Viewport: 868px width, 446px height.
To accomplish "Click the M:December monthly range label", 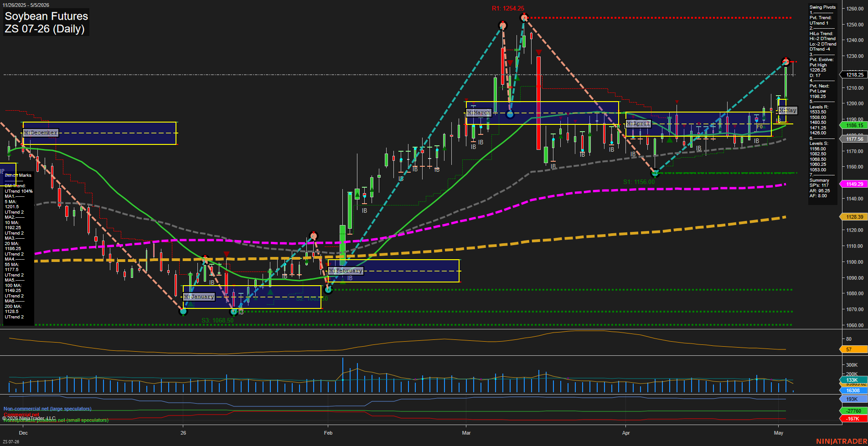I will 41,133.
